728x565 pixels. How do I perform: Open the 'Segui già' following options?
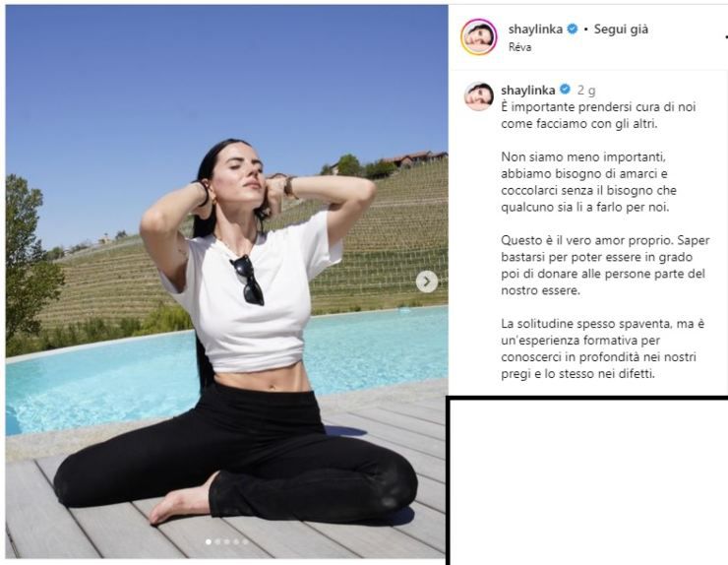(x=621, y=30)
